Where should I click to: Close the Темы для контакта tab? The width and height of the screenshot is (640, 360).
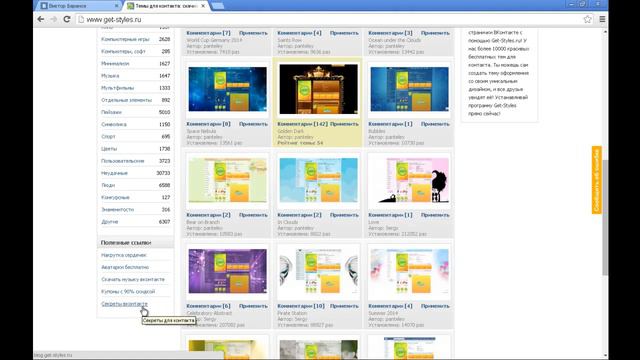(203, 6)
